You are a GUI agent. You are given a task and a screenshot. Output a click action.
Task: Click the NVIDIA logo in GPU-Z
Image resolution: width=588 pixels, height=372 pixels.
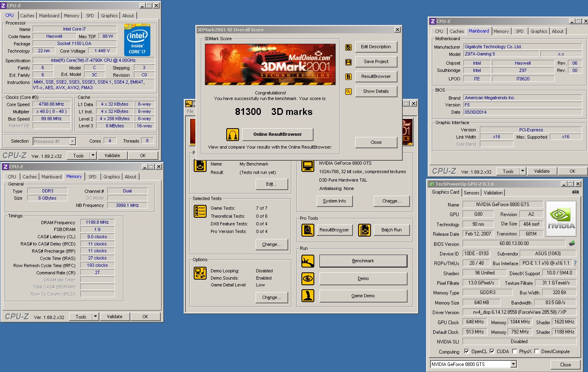point(561,219)
